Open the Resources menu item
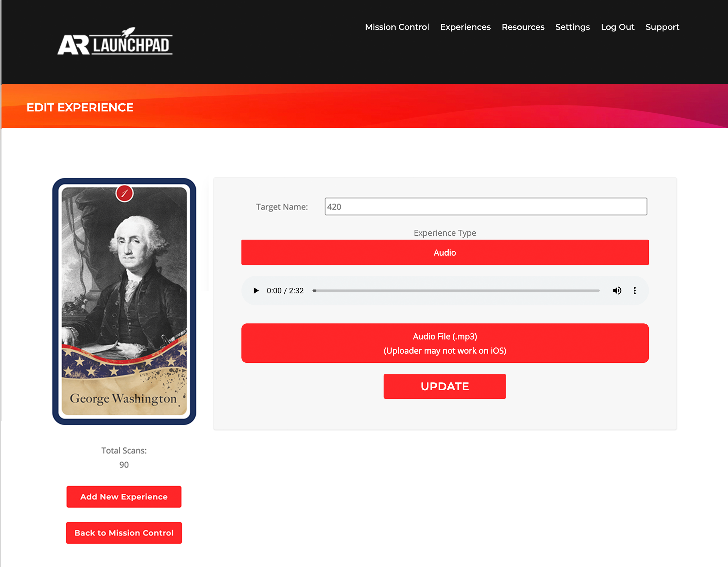 [x=523, y=27]
